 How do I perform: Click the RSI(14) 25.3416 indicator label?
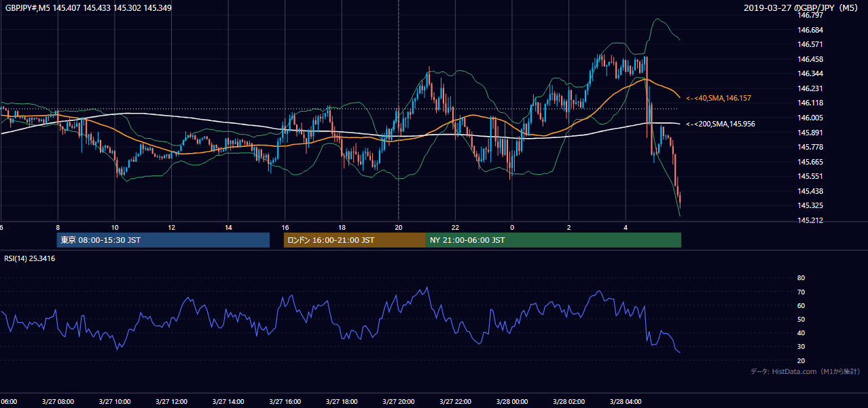30,258
